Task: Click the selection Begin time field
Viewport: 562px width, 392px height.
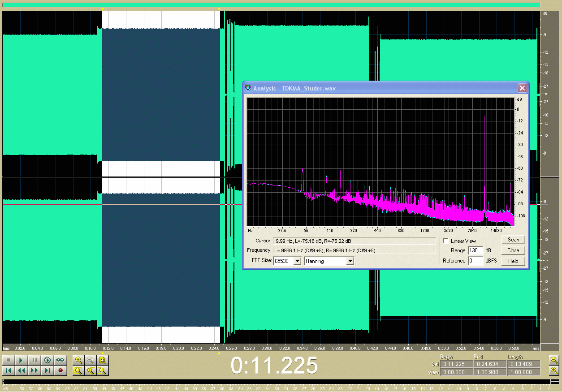Action: [x=457, y=364]
